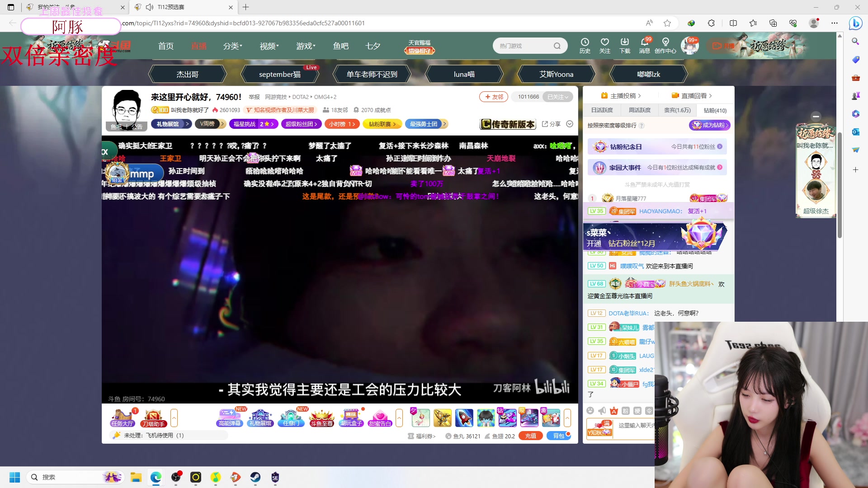Open the 消息 messages bell icon

click(x=644, y=45)
